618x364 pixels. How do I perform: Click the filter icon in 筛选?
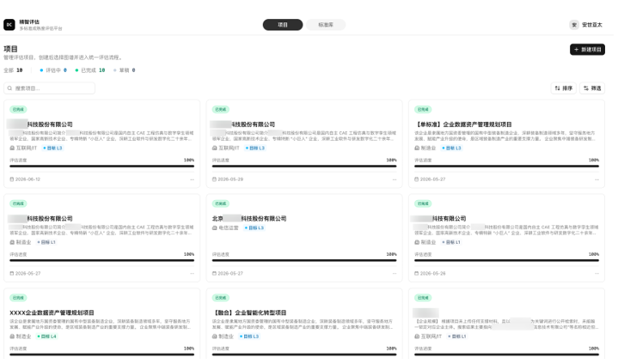586,88
